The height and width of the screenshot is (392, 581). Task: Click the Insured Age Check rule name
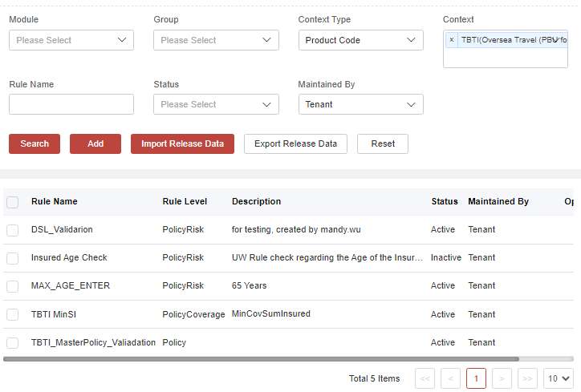[x=69, y=257]
